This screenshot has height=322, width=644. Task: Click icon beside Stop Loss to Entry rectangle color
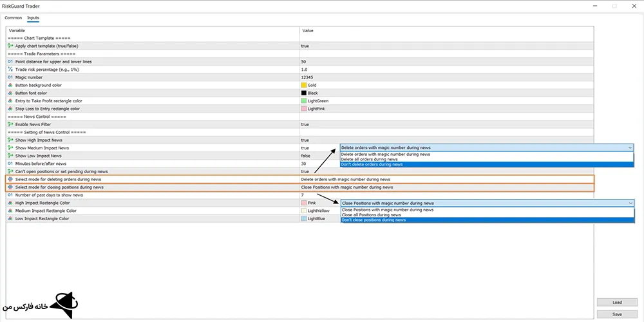coord(10,109)
